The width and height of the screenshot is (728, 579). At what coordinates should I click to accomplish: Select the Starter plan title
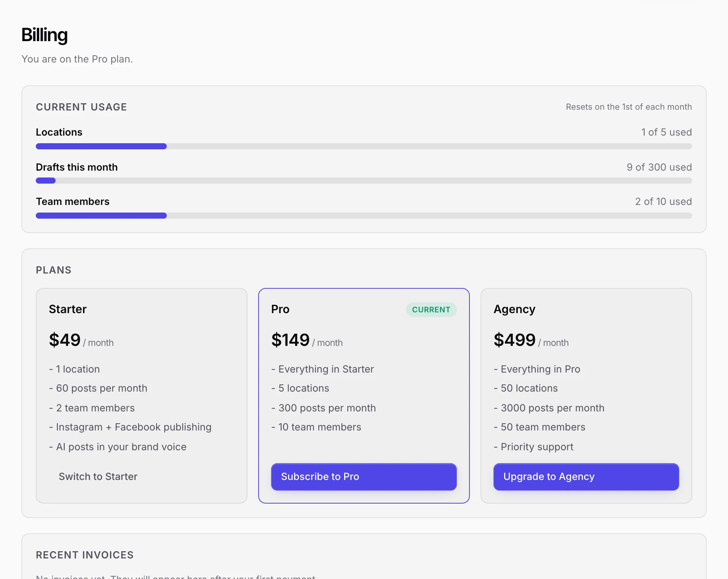pyautogui.click(x=68, y=309)
